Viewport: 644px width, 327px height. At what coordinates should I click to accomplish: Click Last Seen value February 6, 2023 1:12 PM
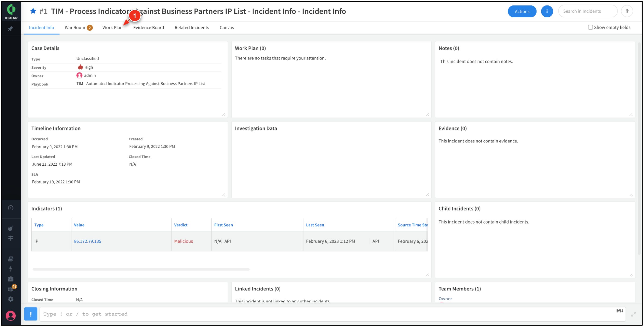(x=330, y=241)
